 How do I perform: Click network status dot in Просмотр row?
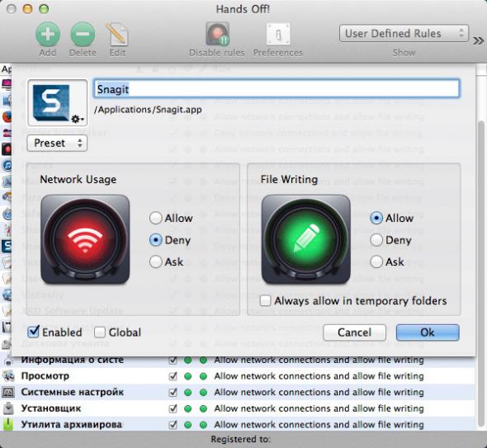coord(187,376)
